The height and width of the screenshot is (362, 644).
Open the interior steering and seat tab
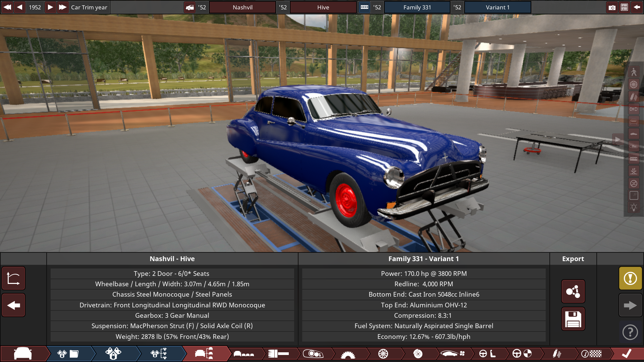click(487, 354)
